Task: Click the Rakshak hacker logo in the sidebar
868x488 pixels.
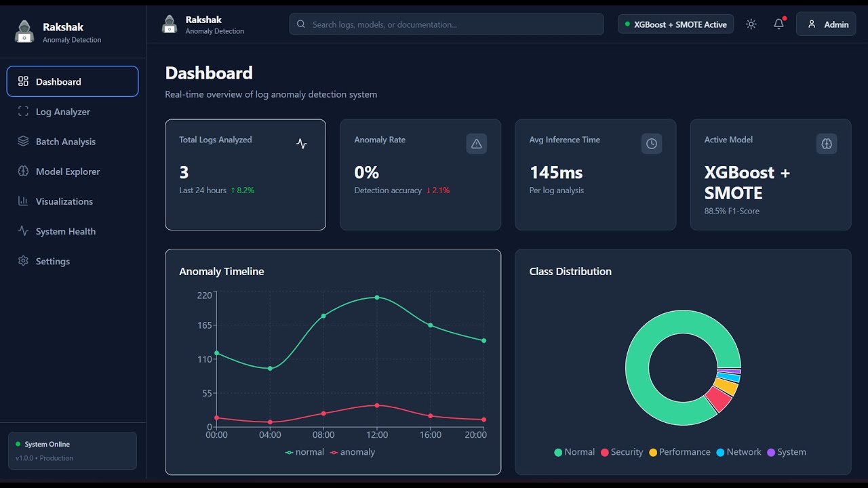Action: click(24, 32)
